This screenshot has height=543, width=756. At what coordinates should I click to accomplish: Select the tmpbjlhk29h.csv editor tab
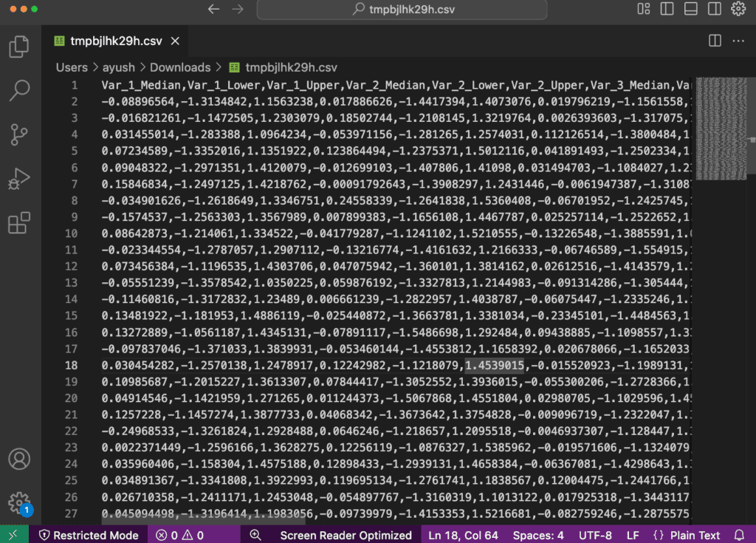[116, 41]
